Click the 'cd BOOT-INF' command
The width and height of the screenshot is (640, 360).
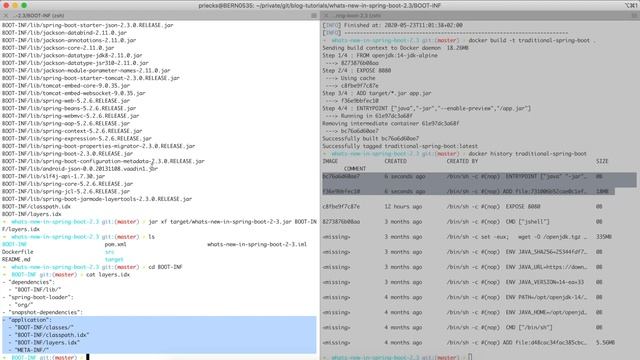pyautogui.click(x=165, y=267)
